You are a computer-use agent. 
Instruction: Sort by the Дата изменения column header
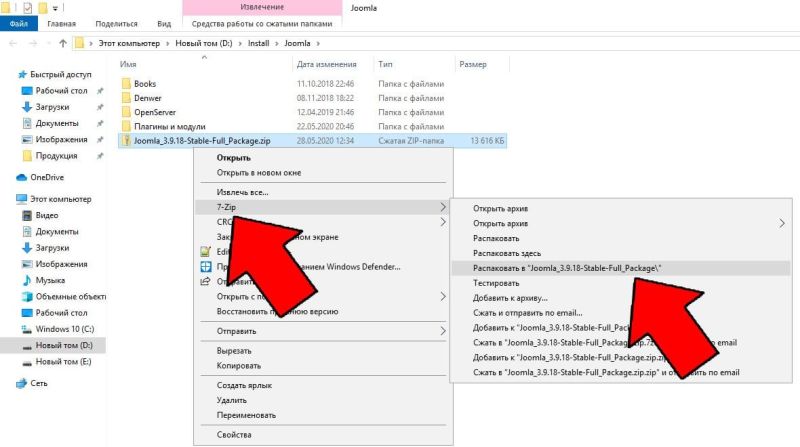point(327,64)
